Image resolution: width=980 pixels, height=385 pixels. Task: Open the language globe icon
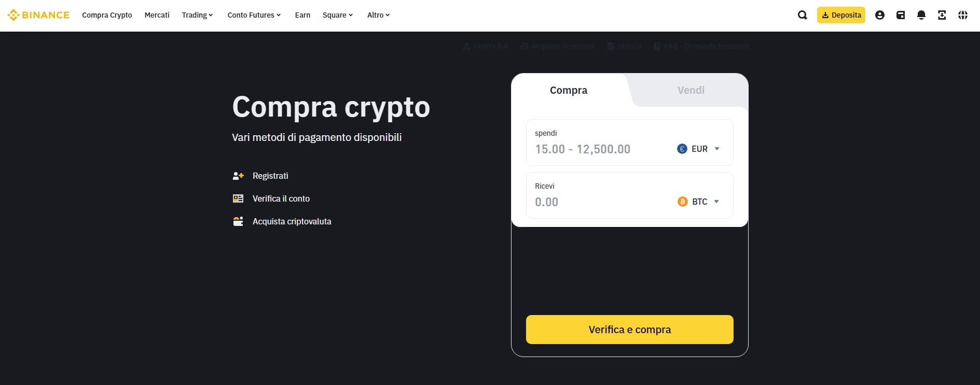click(x=962, y=15)
